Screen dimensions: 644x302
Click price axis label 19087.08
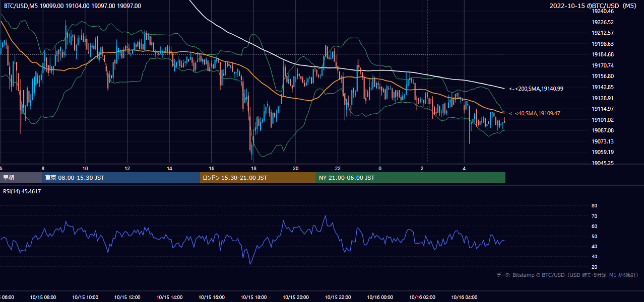[x=603, y=130]
